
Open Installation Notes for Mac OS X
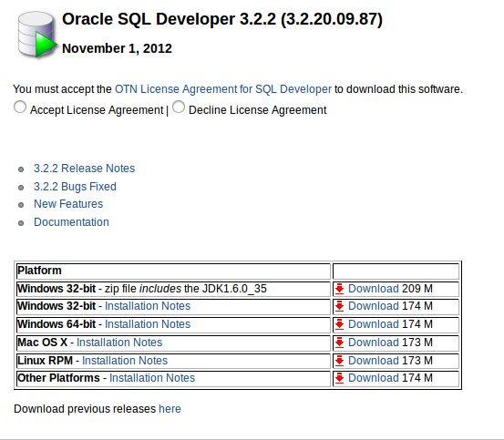click(119, 343)
